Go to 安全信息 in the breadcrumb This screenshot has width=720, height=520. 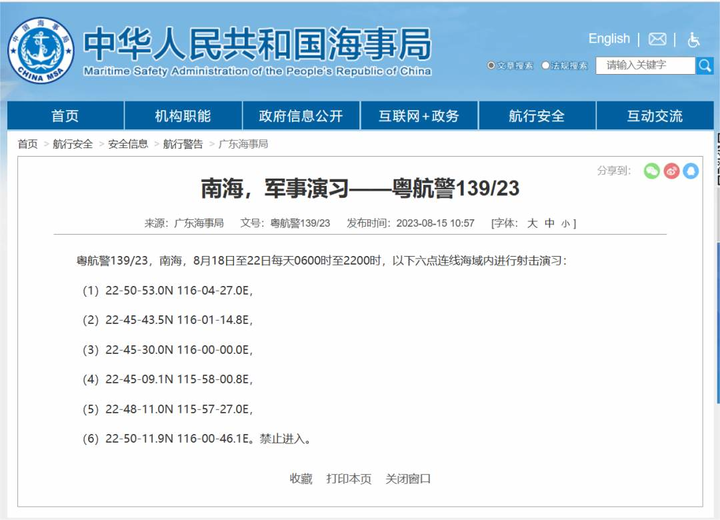[x=128, y=144]
